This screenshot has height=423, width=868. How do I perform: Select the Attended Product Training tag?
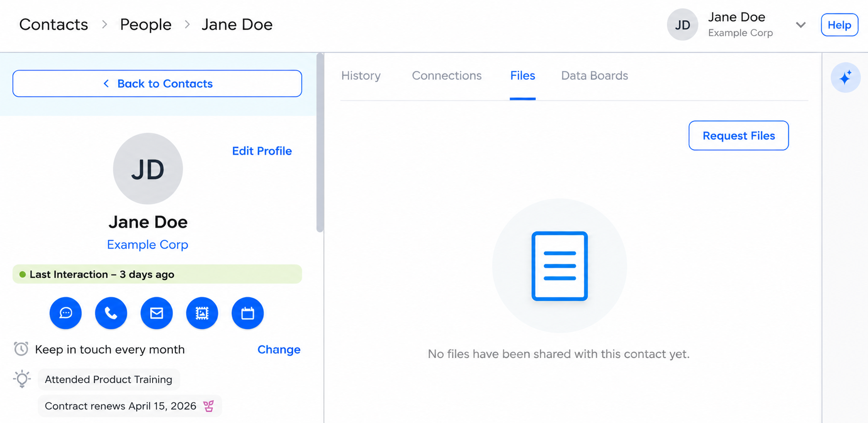coord(109,379)
